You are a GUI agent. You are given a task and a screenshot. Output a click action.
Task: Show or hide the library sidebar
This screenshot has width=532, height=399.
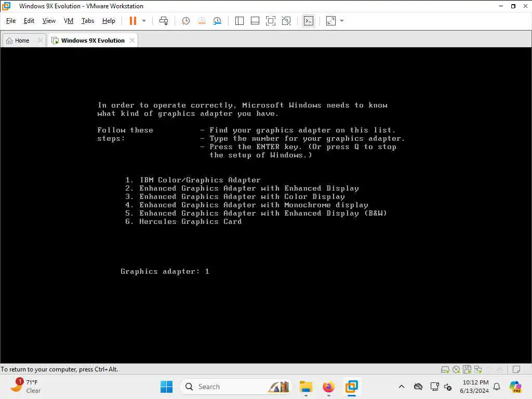tap(239, 21)
